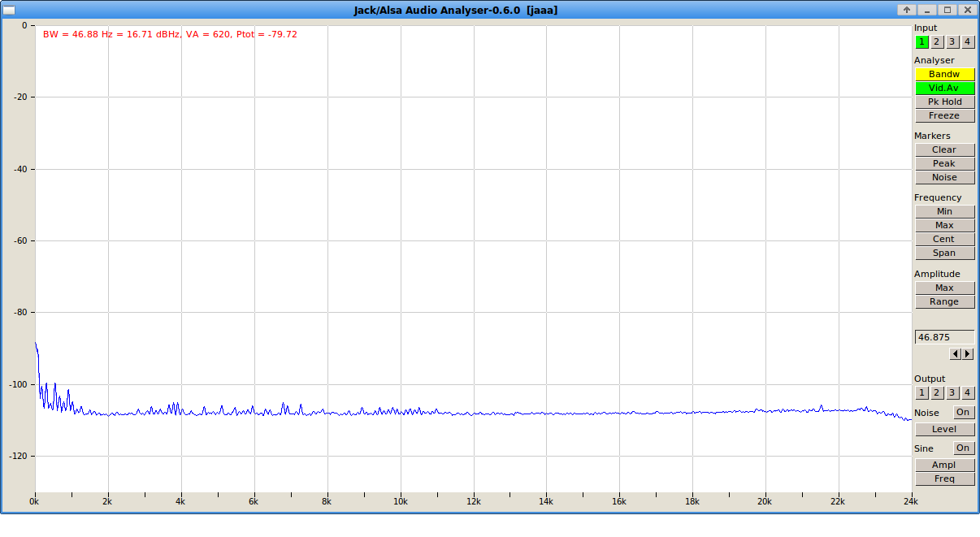This screenshot has width=980, height=537.
Task: Select the Frequency Max button
Action: click(x=944, y=225)
